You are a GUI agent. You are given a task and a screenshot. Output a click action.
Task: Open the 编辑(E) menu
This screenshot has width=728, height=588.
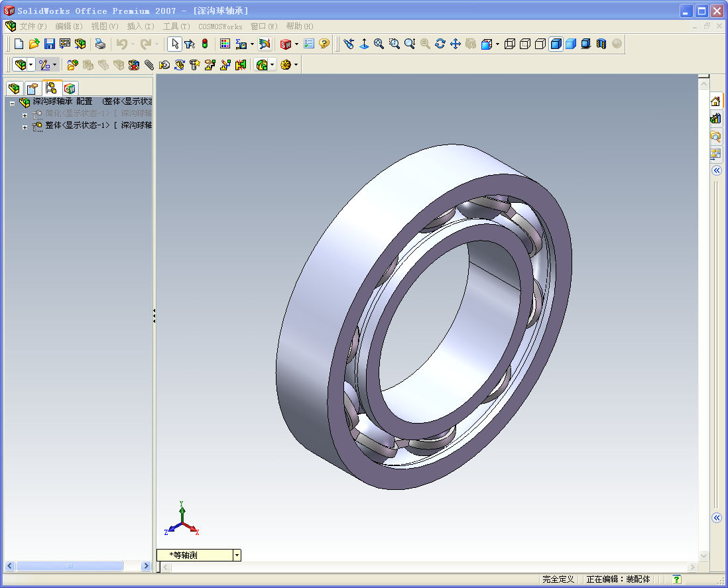pyautogui.click(x=69, y=27)
